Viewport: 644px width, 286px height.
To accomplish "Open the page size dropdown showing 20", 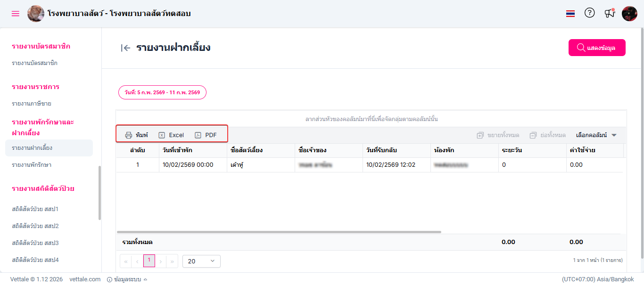I will click(x=201, y=261).
